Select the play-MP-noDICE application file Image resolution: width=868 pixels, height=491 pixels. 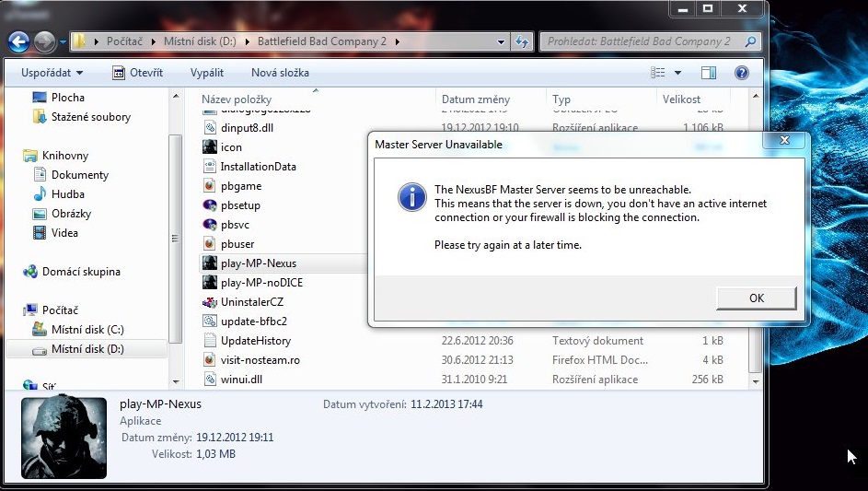pyautogui.click(x=261, y=283)
